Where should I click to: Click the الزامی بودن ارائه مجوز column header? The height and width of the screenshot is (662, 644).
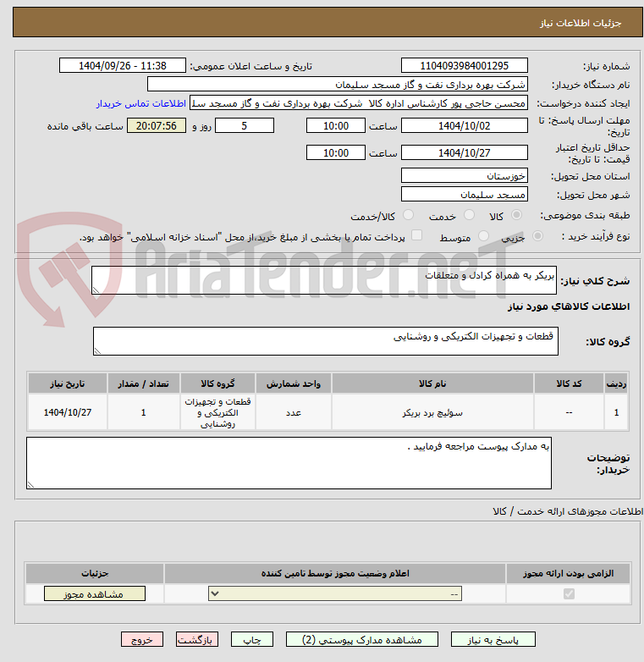[569, 573]
